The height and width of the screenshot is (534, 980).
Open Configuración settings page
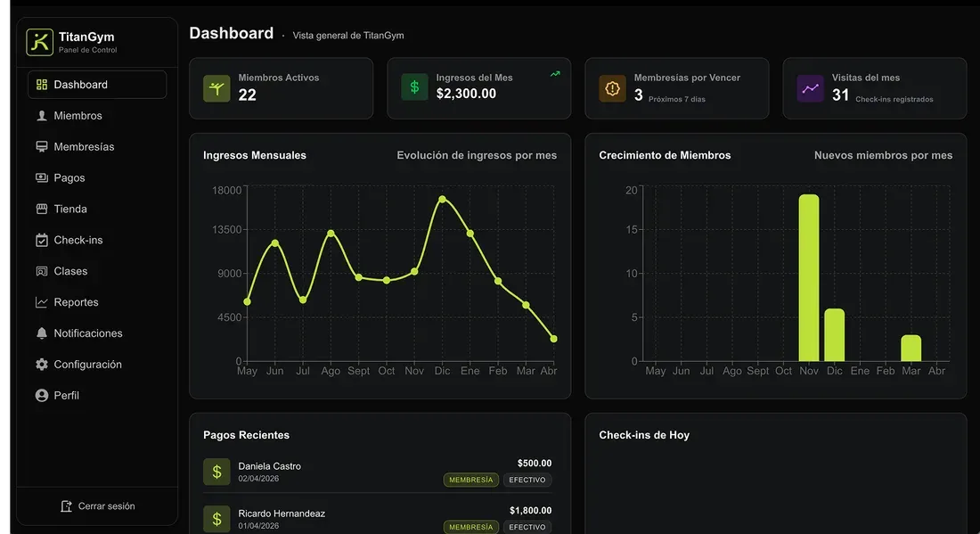(x=97, y=364)
